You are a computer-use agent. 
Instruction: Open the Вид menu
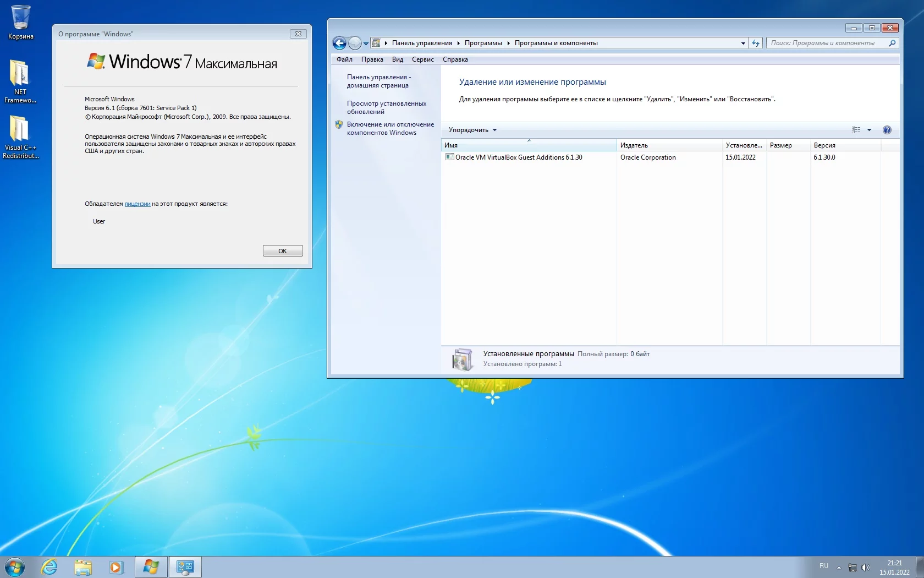coord(398,59)
